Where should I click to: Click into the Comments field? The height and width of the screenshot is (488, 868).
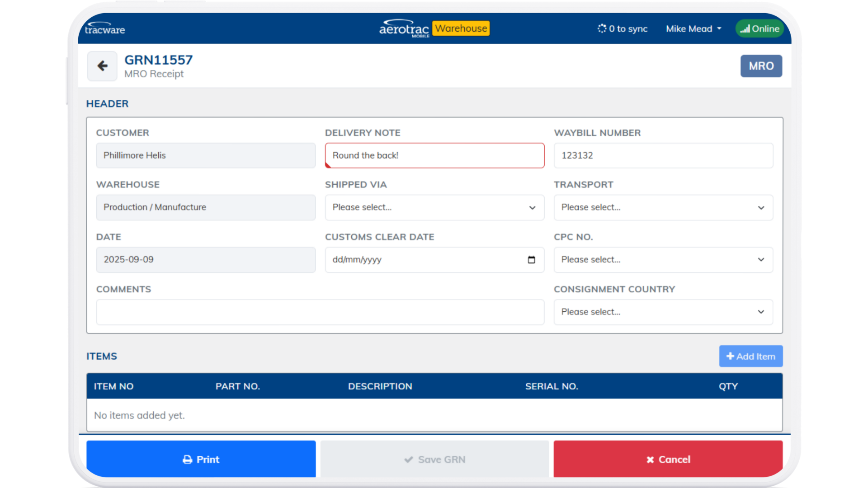(320, 312)
